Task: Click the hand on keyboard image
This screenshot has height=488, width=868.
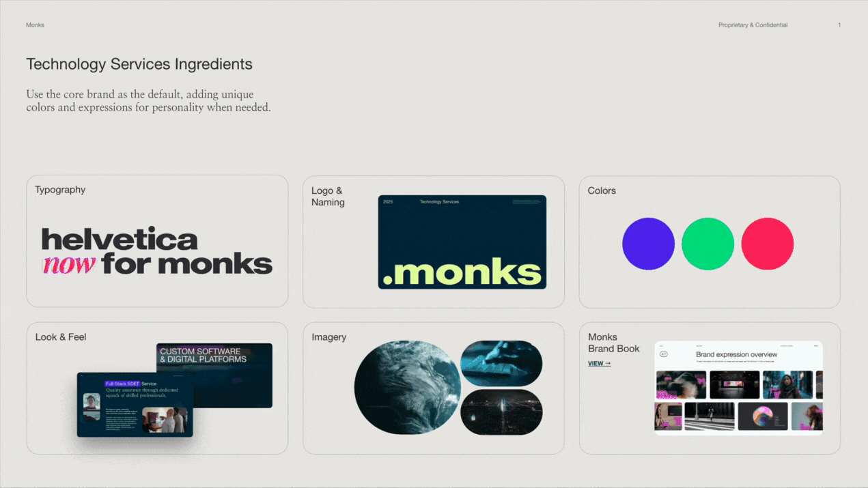Action: point(501,363)
